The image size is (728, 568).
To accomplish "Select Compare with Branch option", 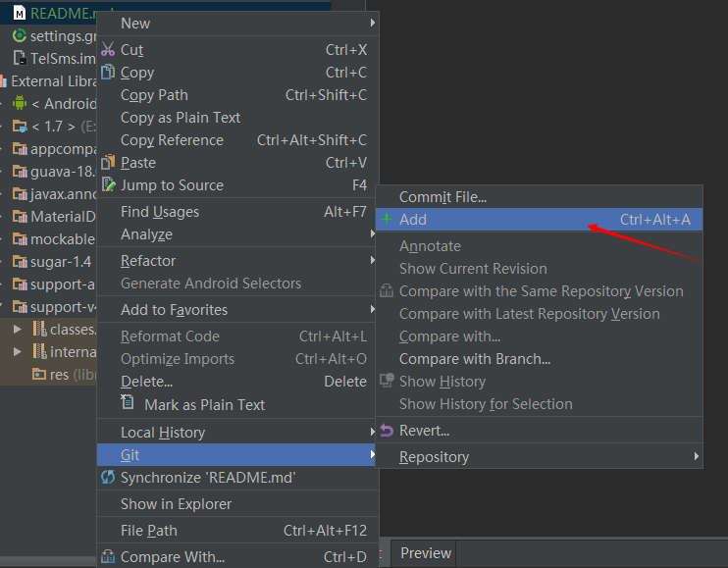I will pos(475,359).
